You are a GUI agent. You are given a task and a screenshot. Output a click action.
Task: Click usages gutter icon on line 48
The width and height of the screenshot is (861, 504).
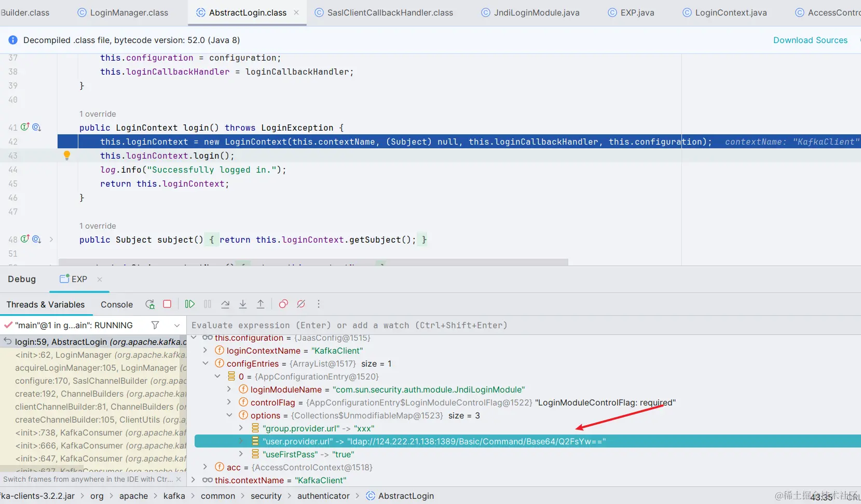coord(36,239)
